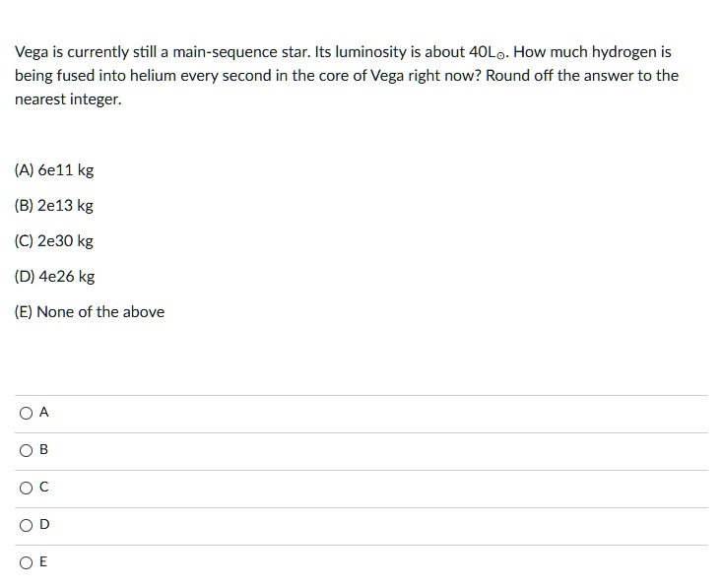Choose the B radio button
This screenshot has height=588, width=723.
click(24, 451)
